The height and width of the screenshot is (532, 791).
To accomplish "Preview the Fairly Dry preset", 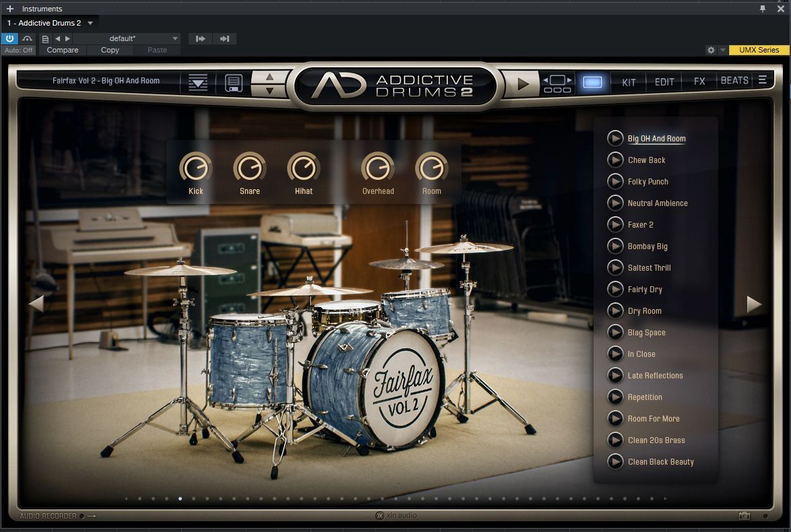I will pyautogui.click(x=615, y=290).
